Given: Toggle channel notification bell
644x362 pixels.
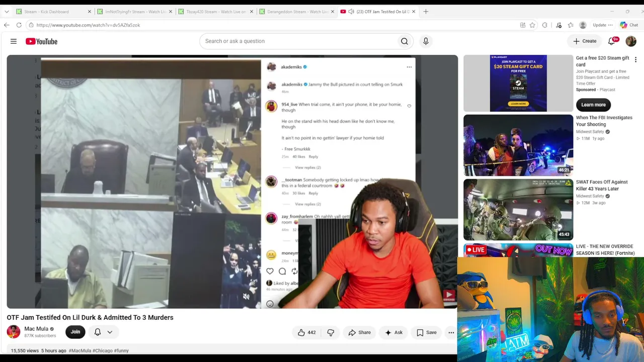Looking at the screenshot, I should click(98, 332).
